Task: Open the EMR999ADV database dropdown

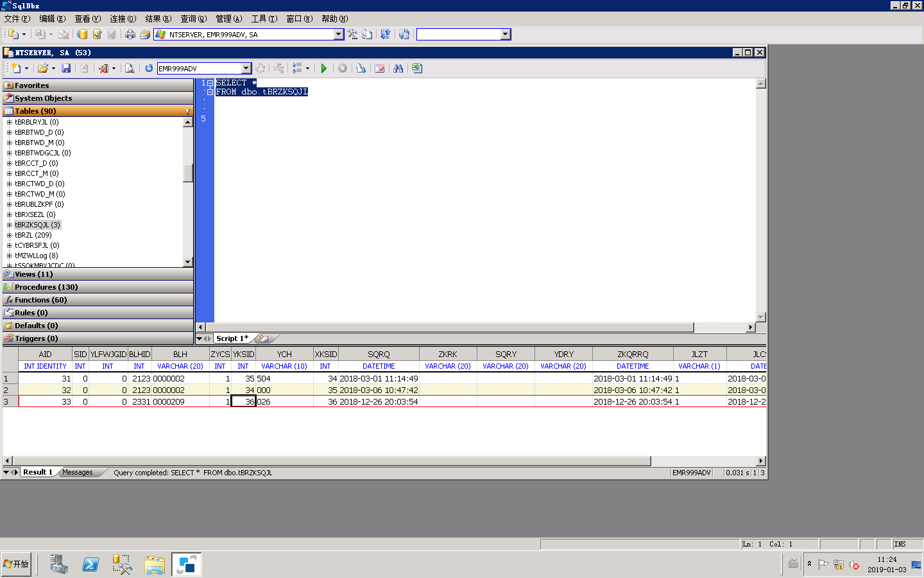Action: (246, 68)
